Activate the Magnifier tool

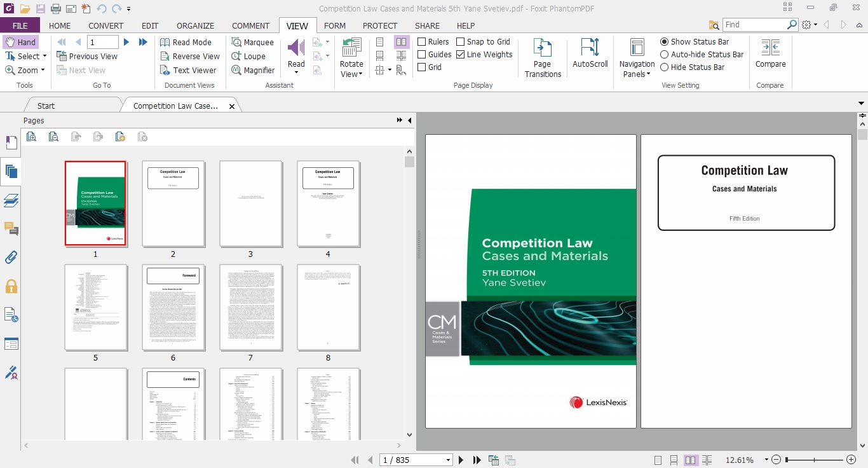point(253,70)
